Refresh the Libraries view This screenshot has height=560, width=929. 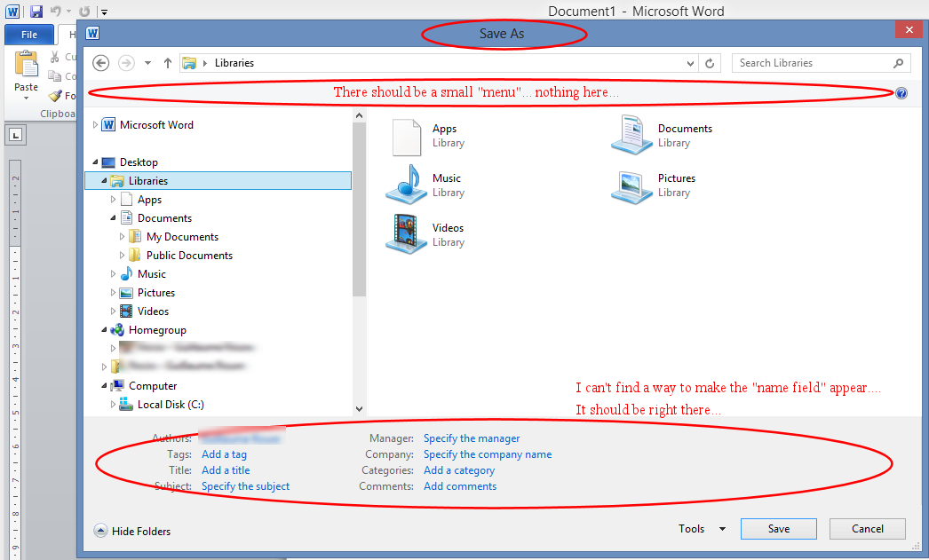(x=710, y=63)
